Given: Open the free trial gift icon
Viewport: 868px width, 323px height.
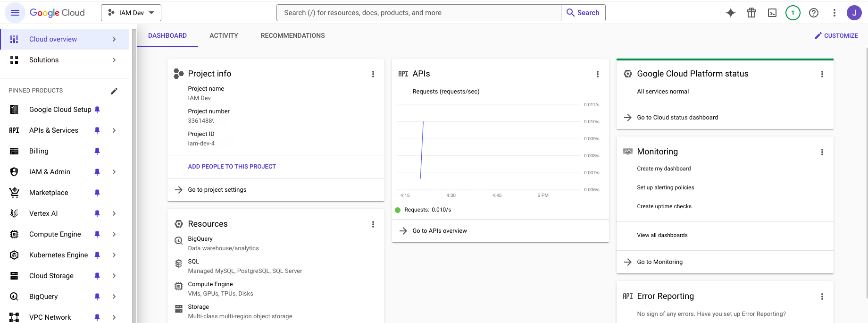Looking at the screenshot, I should click(751, 13).
